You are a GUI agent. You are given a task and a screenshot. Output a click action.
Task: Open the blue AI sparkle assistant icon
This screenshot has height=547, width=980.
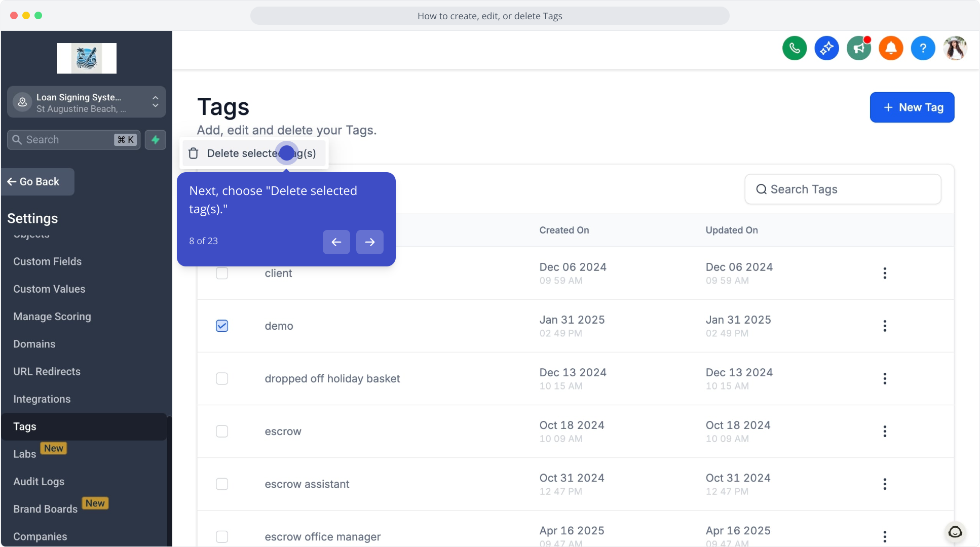tap(826, 48)
